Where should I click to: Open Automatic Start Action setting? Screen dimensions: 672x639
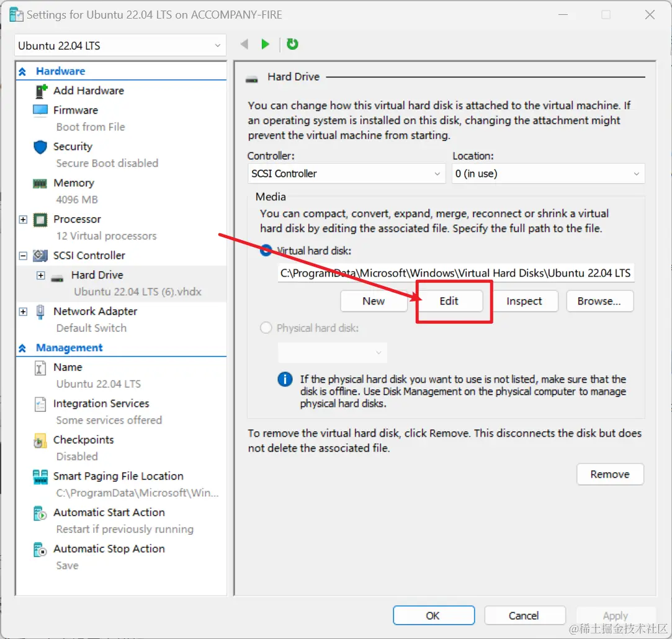(109, 512)
